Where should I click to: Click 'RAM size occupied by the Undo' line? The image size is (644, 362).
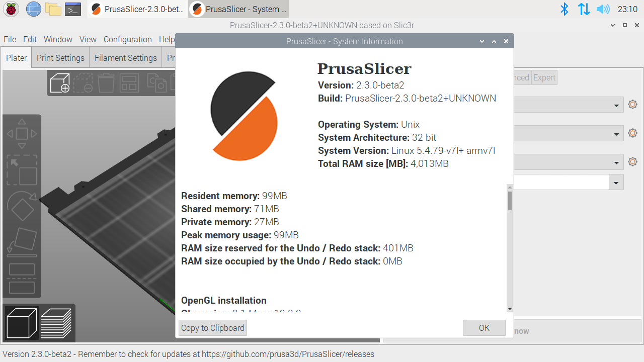292,261
